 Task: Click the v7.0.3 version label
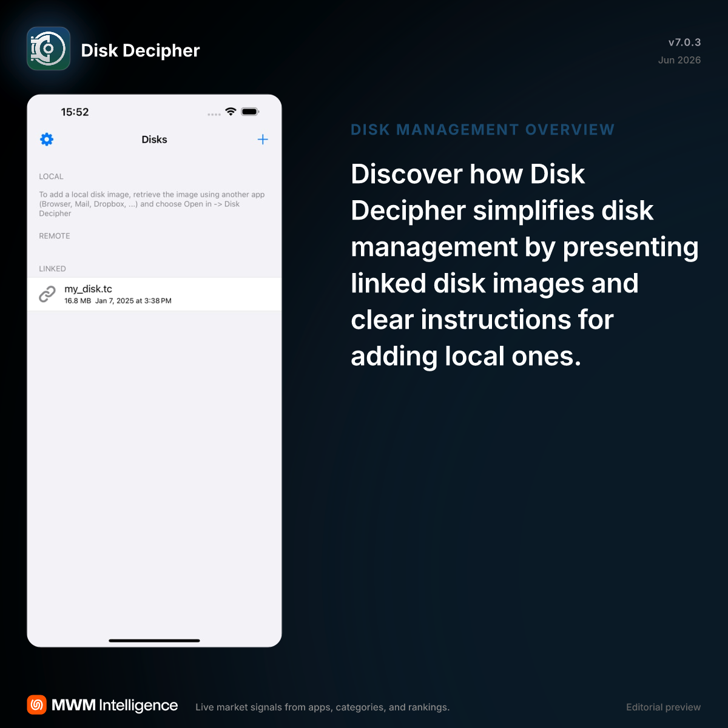[684, 42]
